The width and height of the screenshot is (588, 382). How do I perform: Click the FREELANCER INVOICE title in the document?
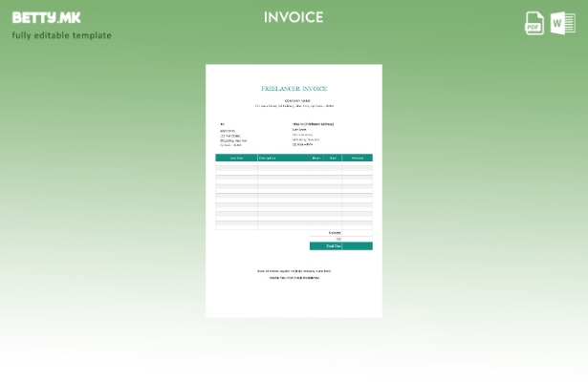[294, 89]
